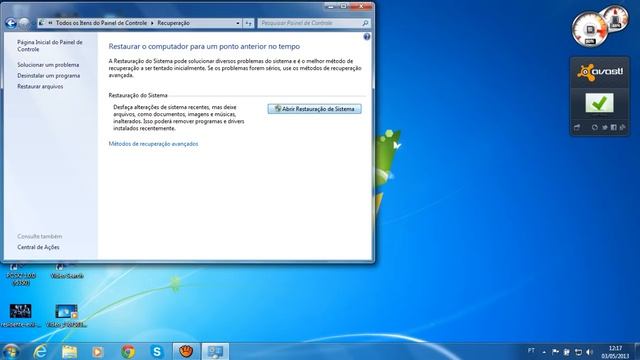Launch Windows Media Player from taskbar

[98, 351]
